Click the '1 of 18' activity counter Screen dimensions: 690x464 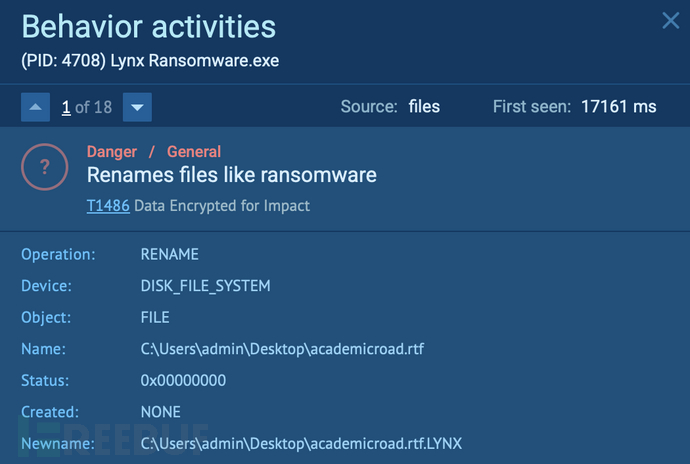[x=87, y=106]
